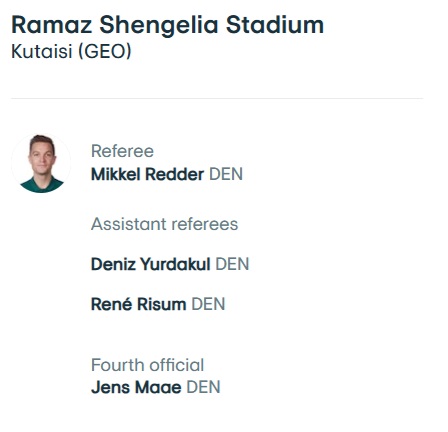Open René Risum assistant referee name
The width and height of the screenshot is (448, 432).
tap(139, 304)
